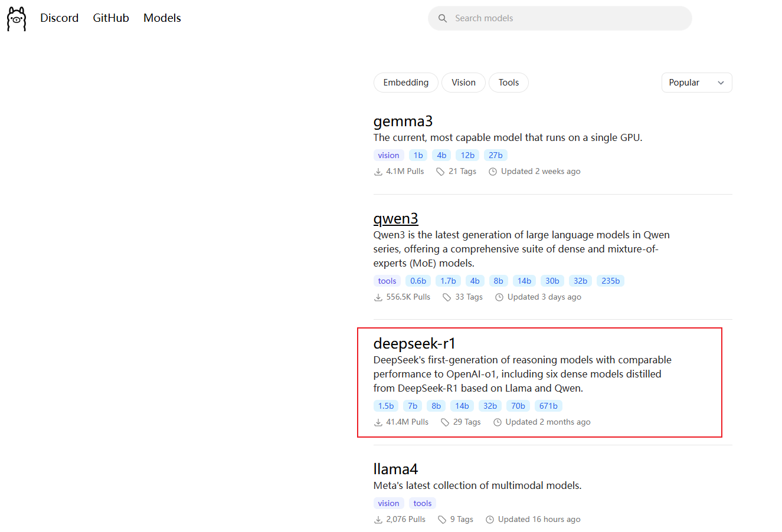The height and width of the screenshot is (532, 782).
Task: Click the 70b size tag of deepseek-r1
Action: pos(518,406)
